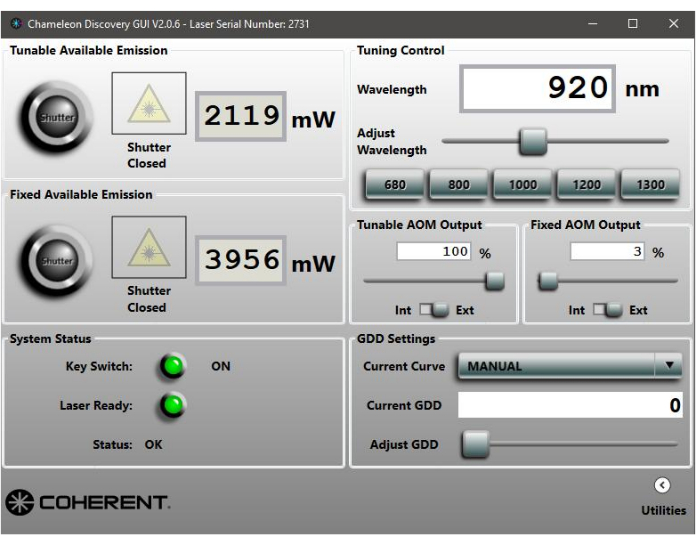Click the Fixed AOM Output percent field
This screenshot has height=545, width=696.
pos(607,252)
